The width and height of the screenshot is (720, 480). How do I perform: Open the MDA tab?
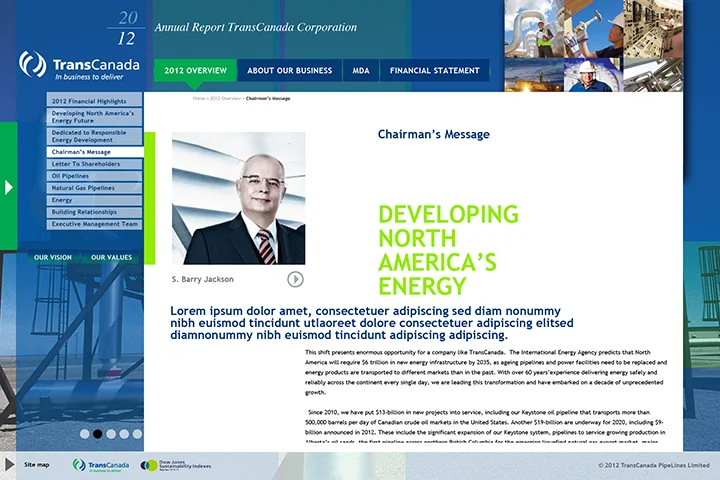(361, 70)
